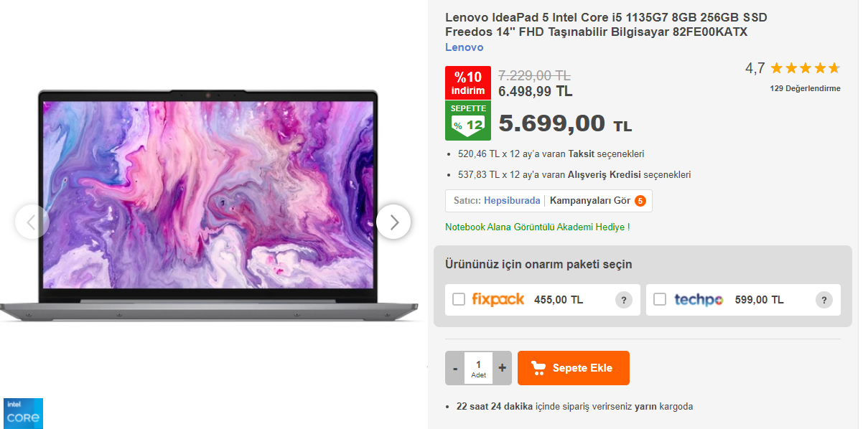The height and width of the screenshot is (429, 868).
Task: Click the techpo logo
Action: [x=699, y=300]
